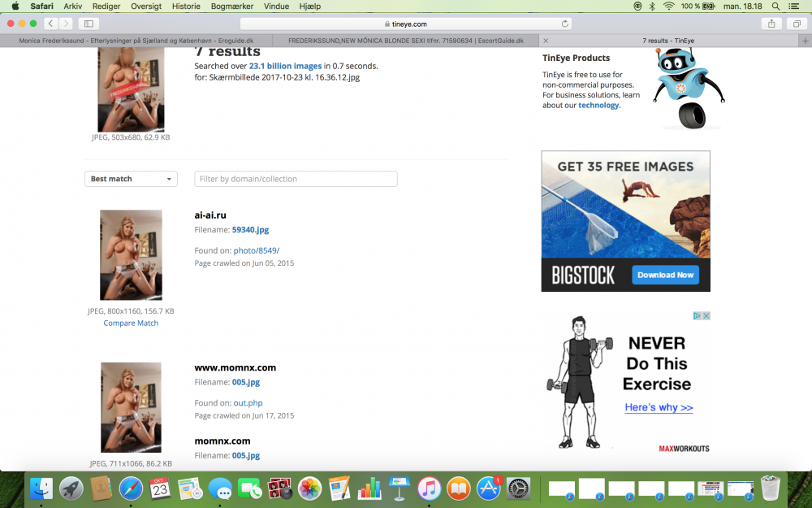Screen dimensions: 812x508
Task: Open the Hjælp menu
Action: pos(309,7)
